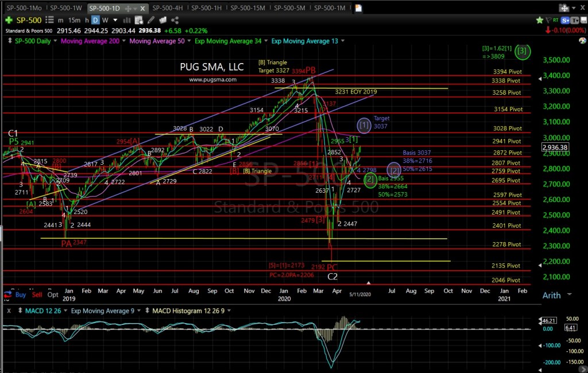Click the color palette icon

click(582, 41)
